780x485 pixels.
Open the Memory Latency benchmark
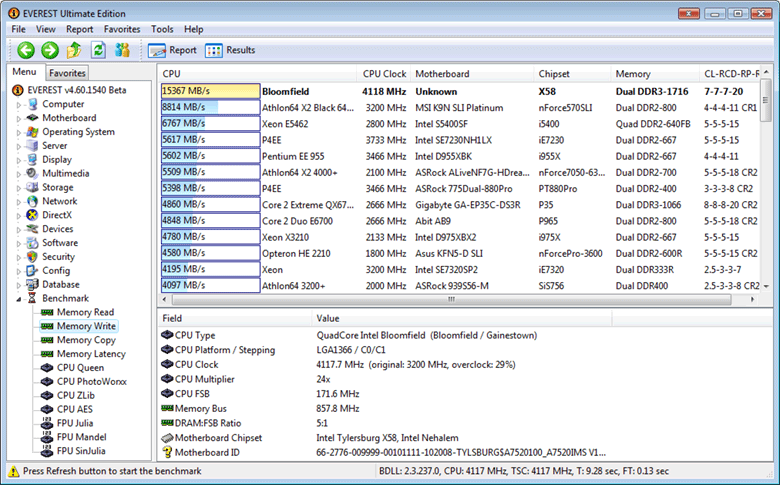tap(91, 354)
